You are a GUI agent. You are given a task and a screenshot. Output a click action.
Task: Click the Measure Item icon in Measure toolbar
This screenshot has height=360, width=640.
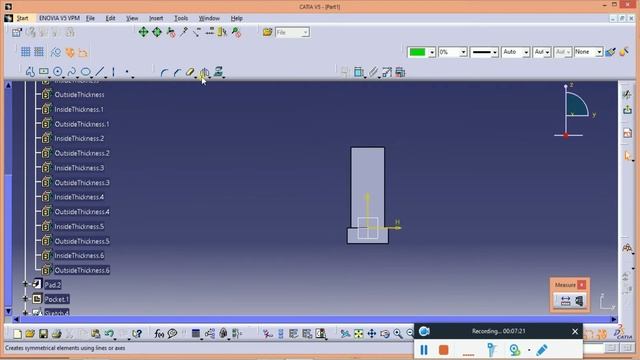point(579,301)
